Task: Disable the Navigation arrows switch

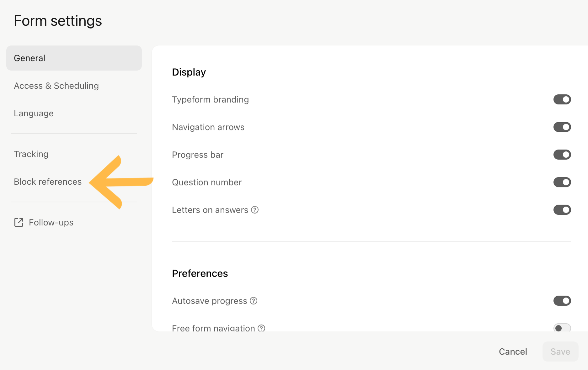Action: click(x=562, y=127)
